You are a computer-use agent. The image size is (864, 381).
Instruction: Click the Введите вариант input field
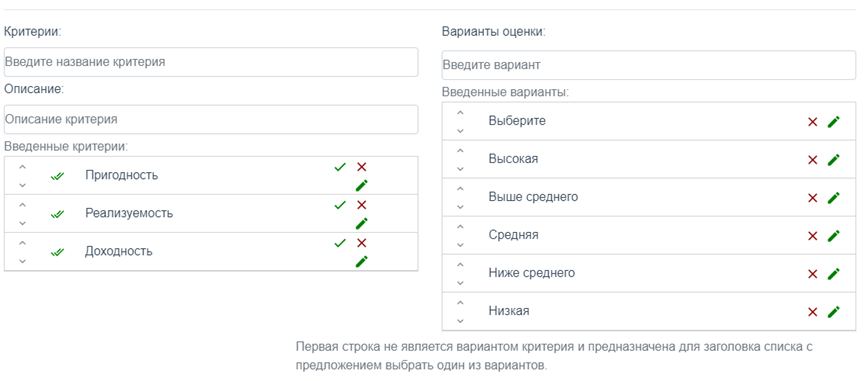[649, 65]
